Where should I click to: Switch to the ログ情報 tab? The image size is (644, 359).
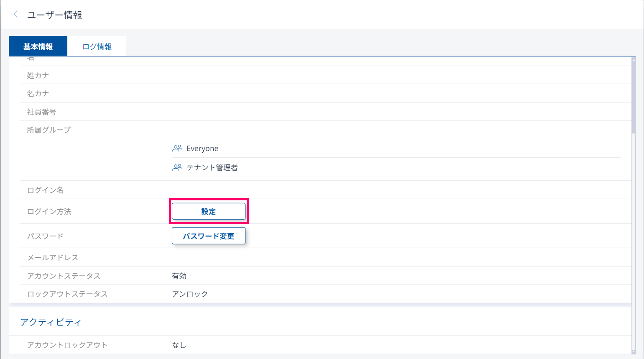(97, 47)
